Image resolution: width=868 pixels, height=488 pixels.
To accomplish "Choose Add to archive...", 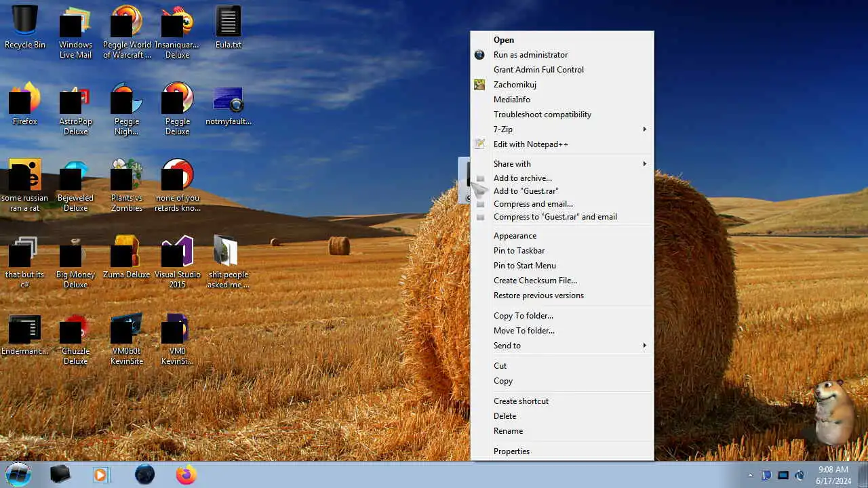I will coord(562,178).
